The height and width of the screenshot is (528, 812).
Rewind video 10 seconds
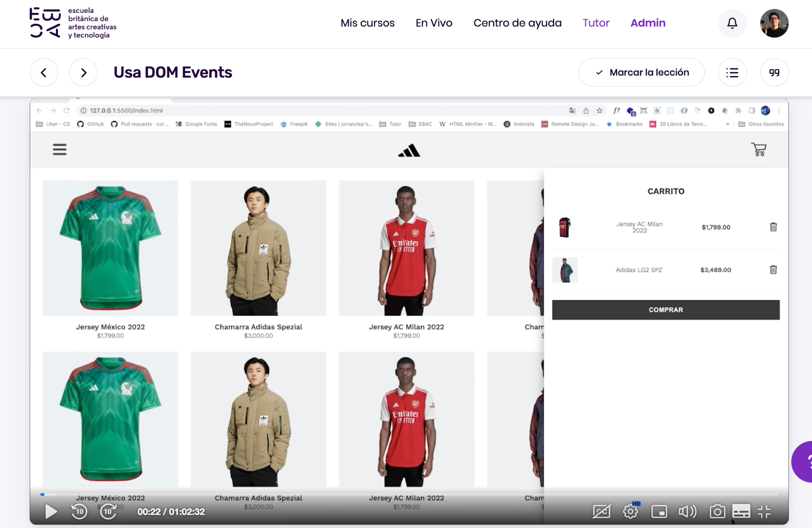[79, 512]
